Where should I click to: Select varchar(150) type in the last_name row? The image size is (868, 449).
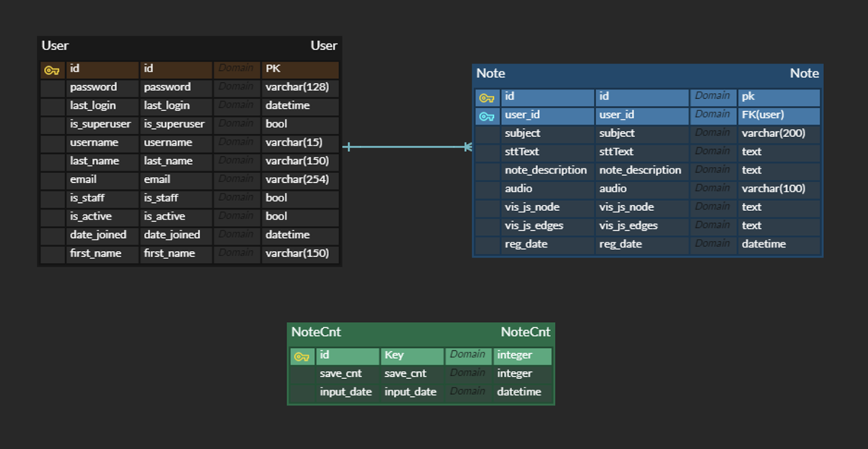click(x=300, y=161)
